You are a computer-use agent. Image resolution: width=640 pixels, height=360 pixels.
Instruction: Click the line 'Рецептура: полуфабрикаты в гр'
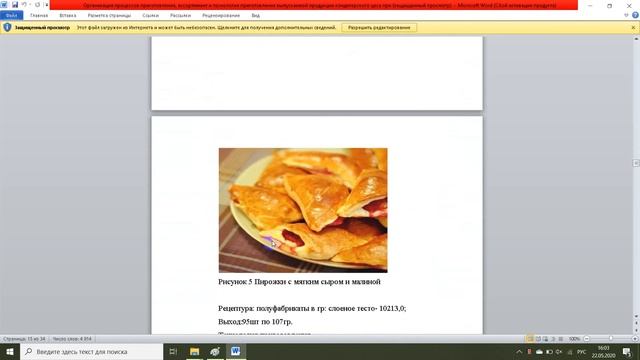[x=312, y=309]
